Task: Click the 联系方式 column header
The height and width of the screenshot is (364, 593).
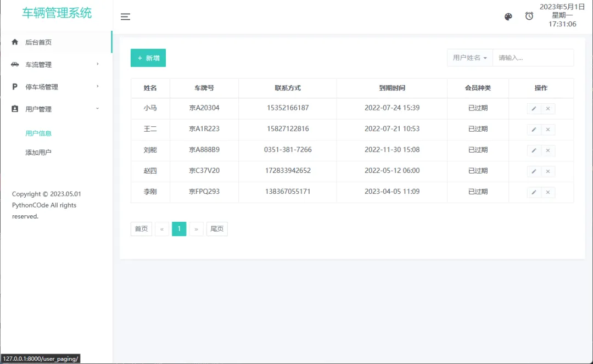Action: click(288, 88)
